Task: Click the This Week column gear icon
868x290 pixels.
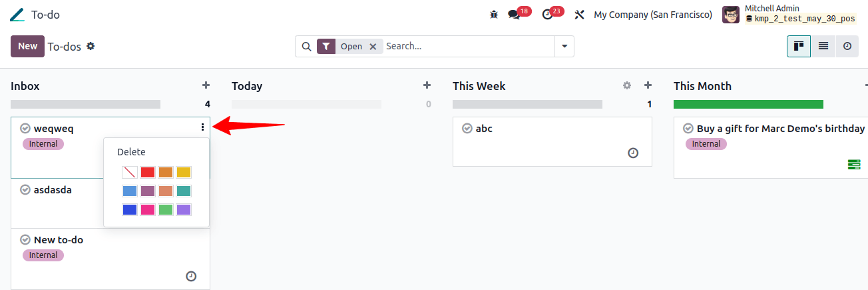Action: pos(626,85)
